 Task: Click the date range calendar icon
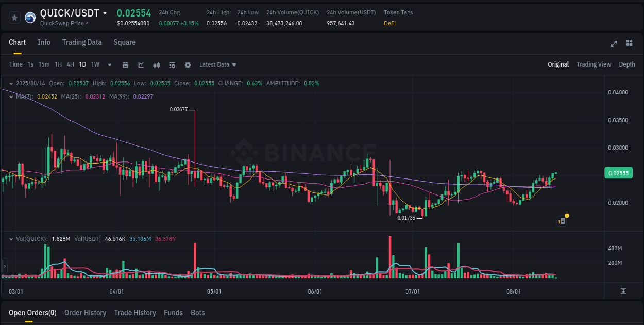126,64
